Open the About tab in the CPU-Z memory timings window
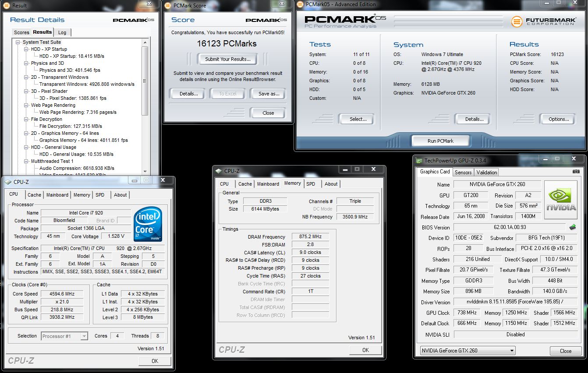 [x=331, y=184]
